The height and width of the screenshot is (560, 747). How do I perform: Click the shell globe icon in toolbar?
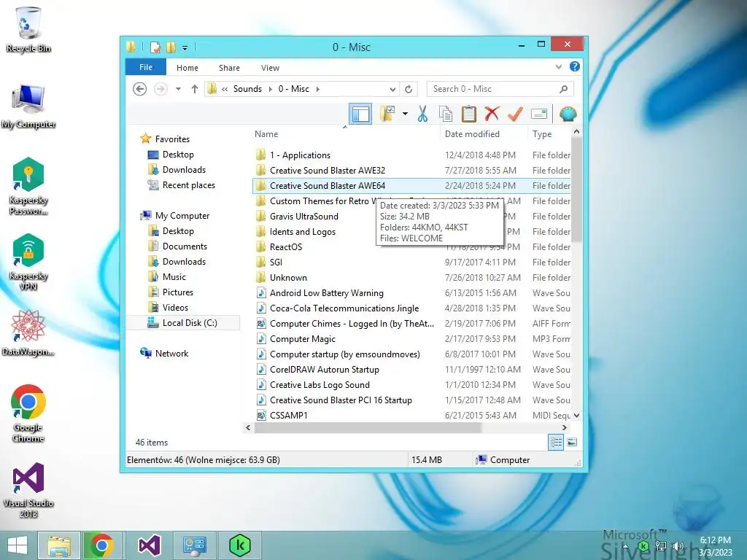click(x=568, y=114)
